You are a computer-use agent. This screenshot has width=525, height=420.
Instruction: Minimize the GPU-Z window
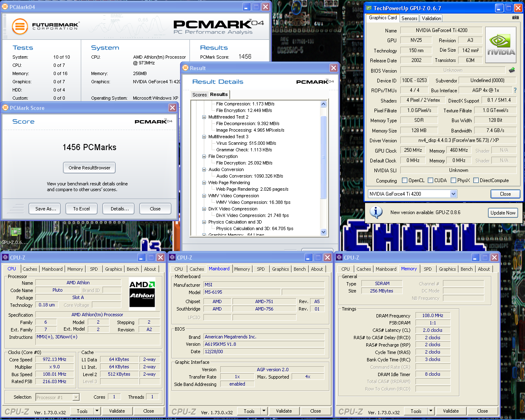point(499,8)
